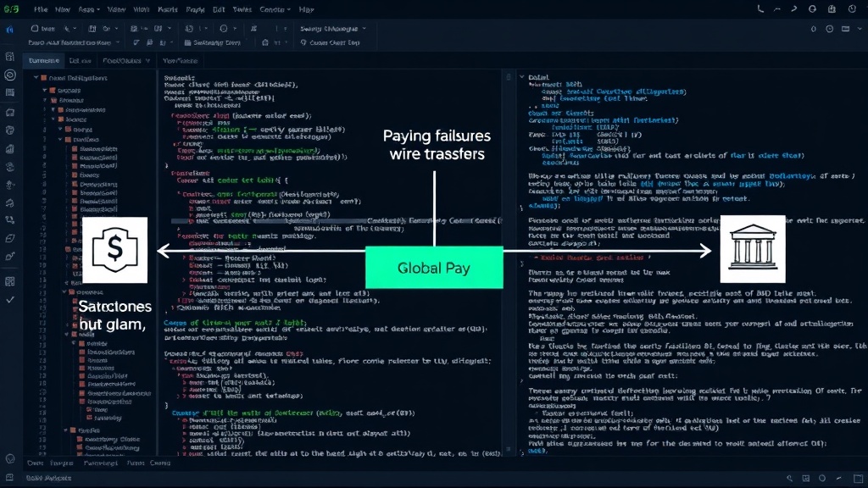Click the search icon in bottom status bar
The height and width of the screenshot is (488, 868).
789,478
